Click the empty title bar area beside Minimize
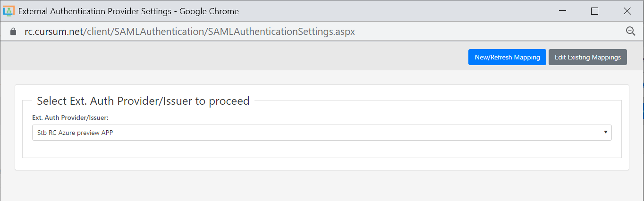This screenshot has height=201, width=644. [425, 11]
